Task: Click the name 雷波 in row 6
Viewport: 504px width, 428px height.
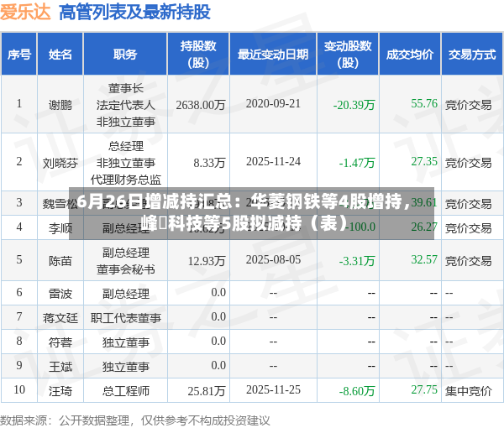Action: click(60, 294)
